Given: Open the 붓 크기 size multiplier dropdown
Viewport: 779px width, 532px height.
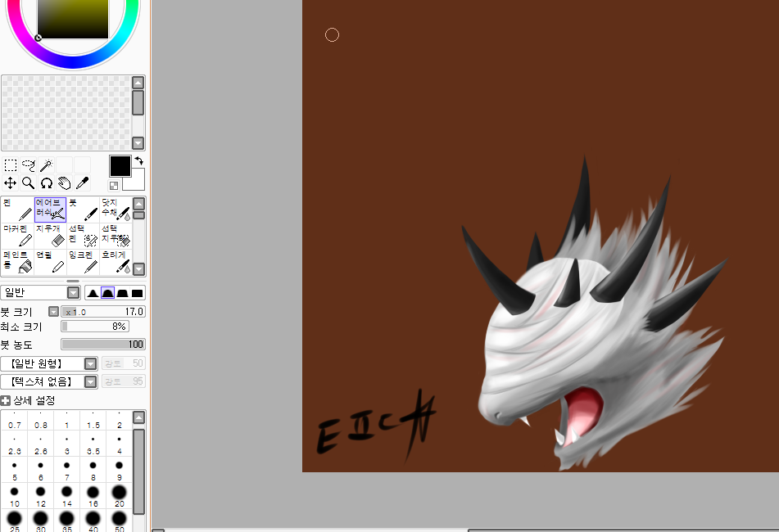Looking at the screenshot, I should pos(54,312).
